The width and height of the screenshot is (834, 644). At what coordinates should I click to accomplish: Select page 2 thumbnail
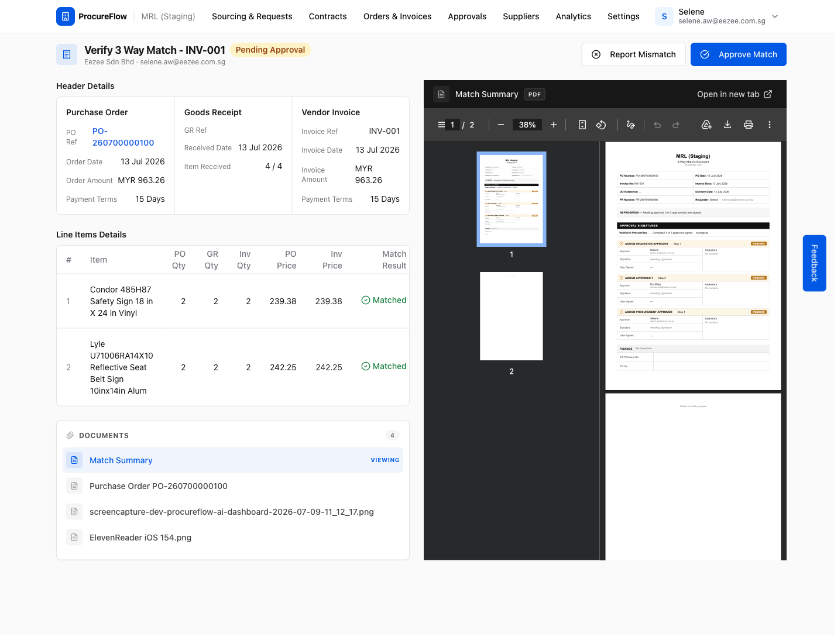click(512, 316)
